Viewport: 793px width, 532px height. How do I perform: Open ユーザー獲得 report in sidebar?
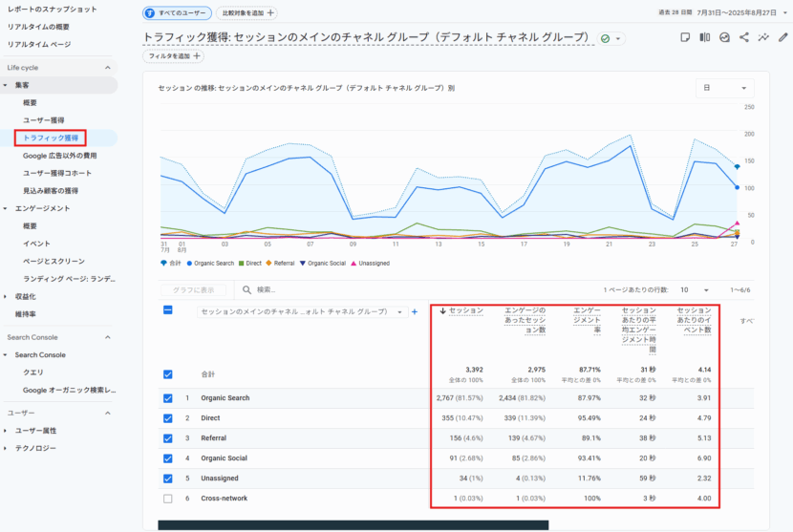pyautogui.click(x=44, y=120)
